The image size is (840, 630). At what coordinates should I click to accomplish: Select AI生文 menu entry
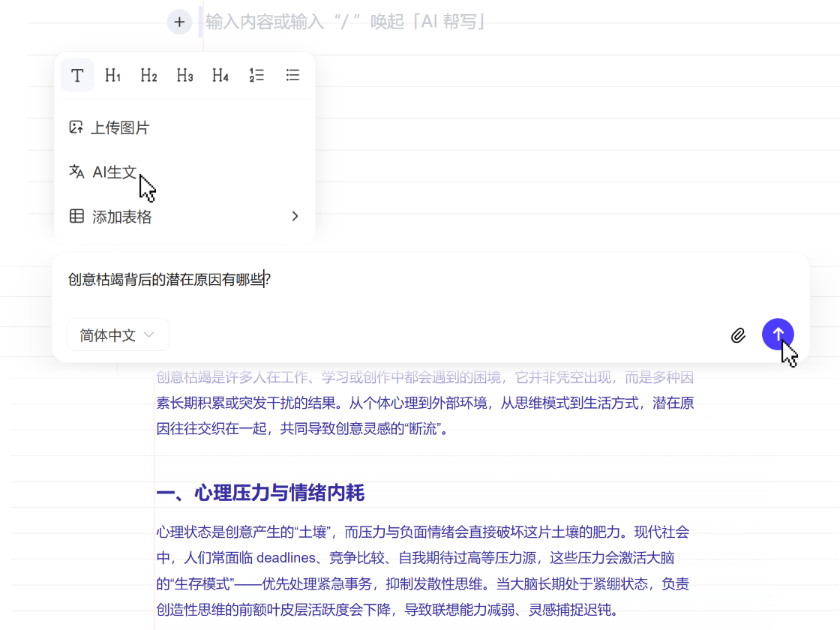[x=114, y=172]
